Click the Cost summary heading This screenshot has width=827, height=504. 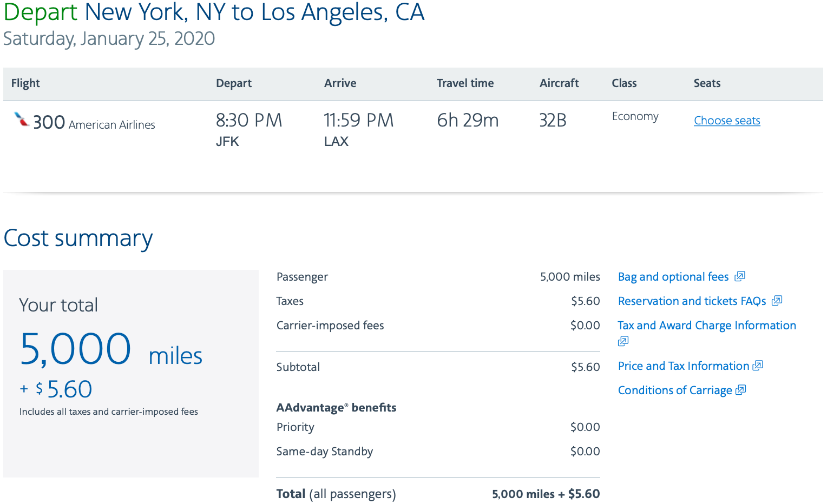[x=78, y=238]
